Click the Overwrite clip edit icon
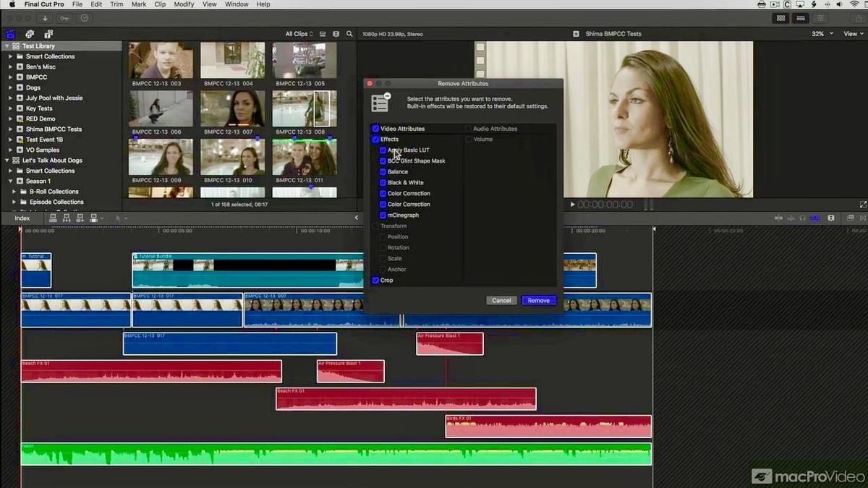Image resolution: width=868 pixels, height=488 pixels. point(93,218)
